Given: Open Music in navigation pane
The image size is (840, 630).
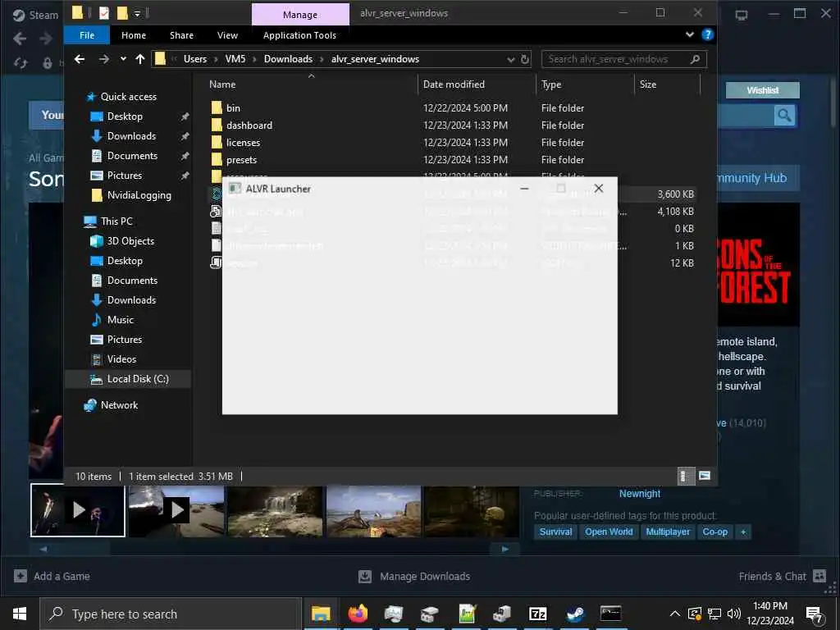Looking at the screenshot, I should tap(120, 320).
